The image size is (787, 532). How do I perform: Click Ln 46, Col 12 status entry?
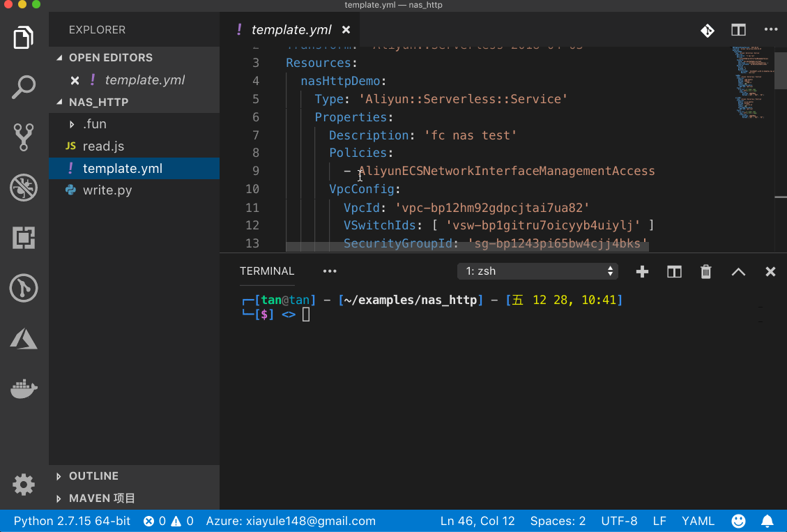tap(477, 521)
